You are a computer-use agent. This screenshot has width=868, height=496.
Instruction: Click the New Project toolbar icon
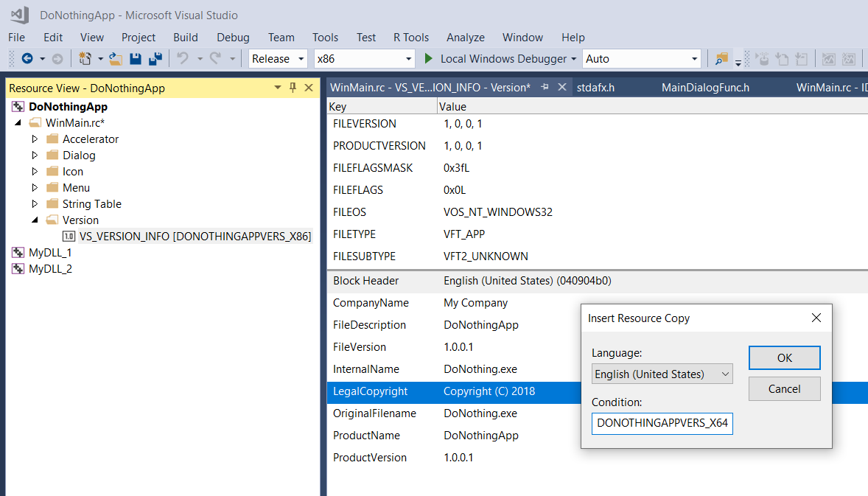click(x=85, y=59)
